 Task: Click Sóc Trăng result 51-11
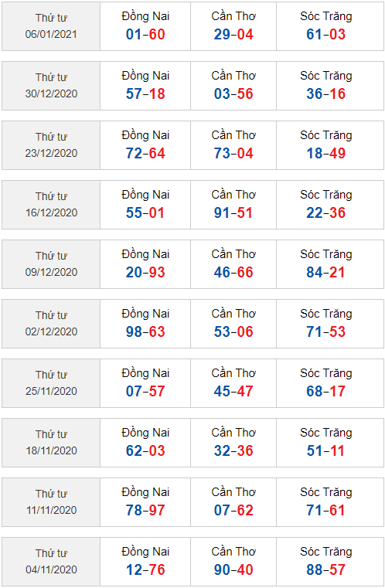pos(325,450)
